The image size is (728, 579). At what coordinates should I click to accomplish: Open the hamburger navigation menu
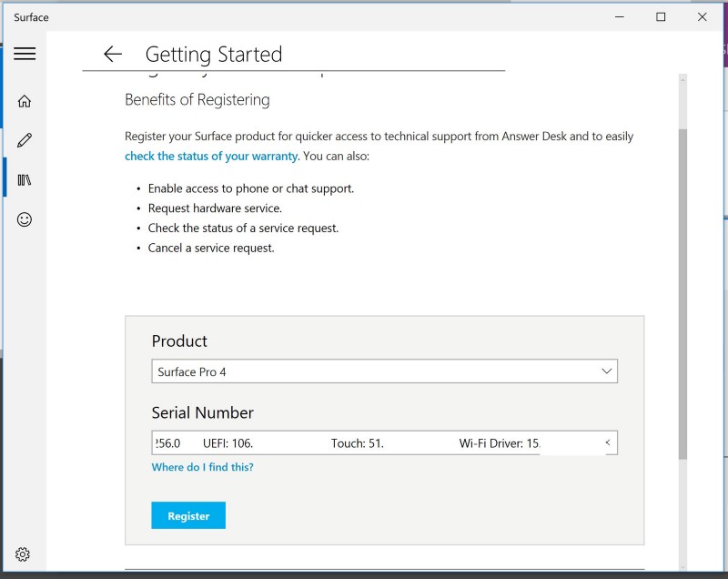click(25, 54)
